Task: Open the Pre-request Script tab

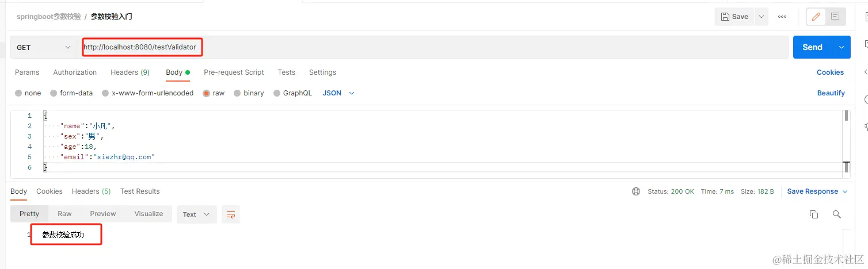Action: tap(234, 72)
